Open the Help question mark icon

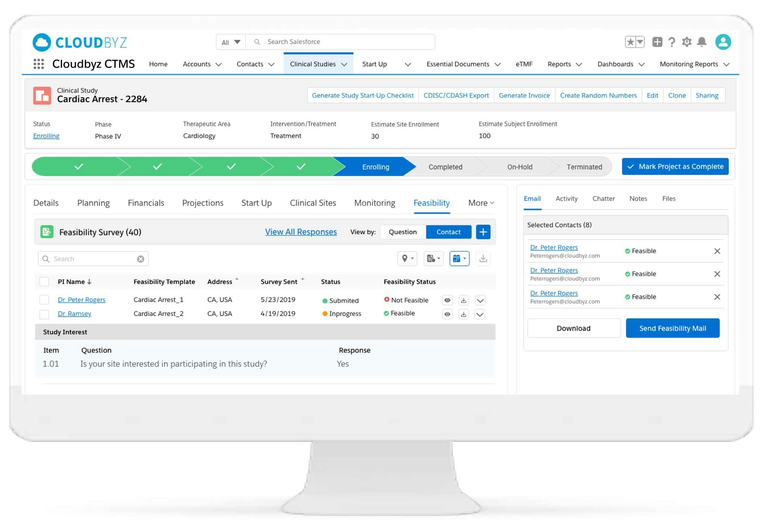[672, 42]
